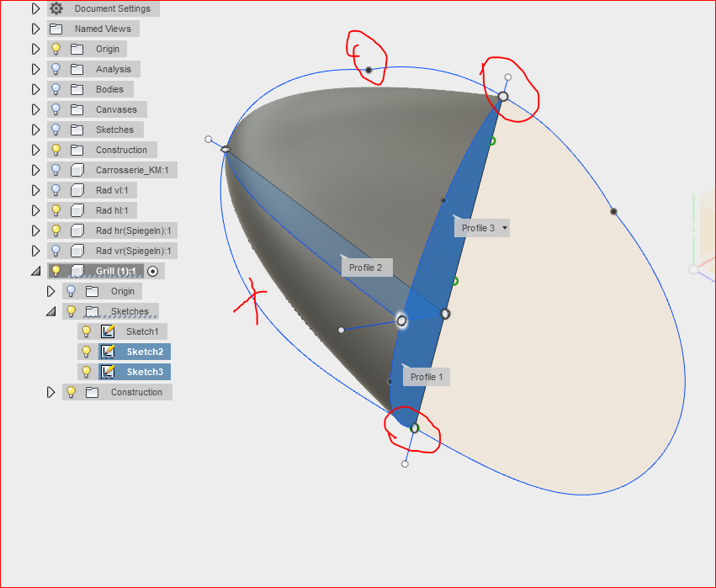Expand the Bodies tree node
Image resolution: width=716 pixels, height=588 pixels.
tap(35, 88)
